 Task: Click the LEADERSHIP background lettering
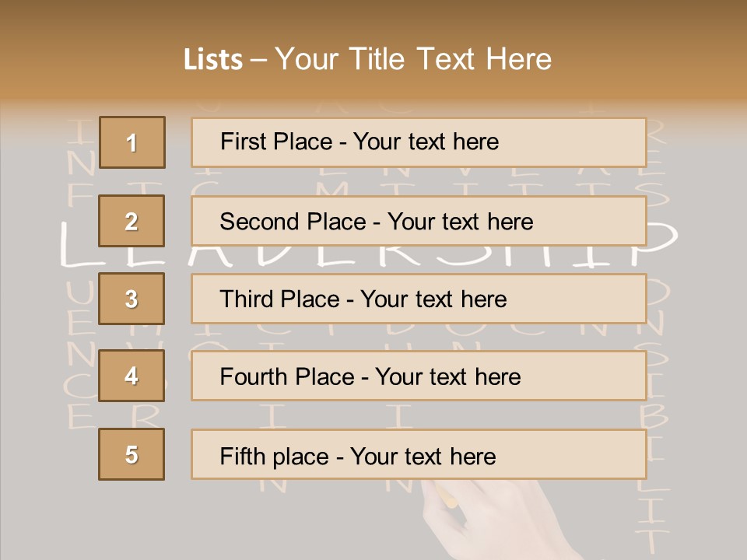tap(368, 243)
